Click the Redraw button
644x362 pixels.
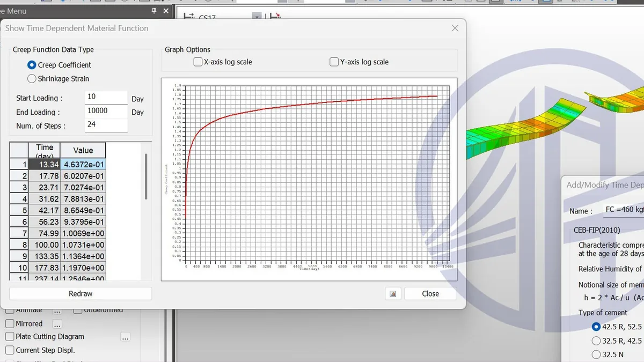click(80, 294)
